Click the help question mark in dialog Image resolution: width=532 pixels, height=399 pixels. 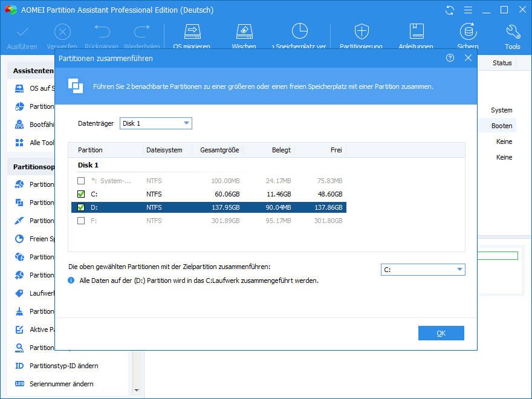pyautogui.click(x=450, y=58)
